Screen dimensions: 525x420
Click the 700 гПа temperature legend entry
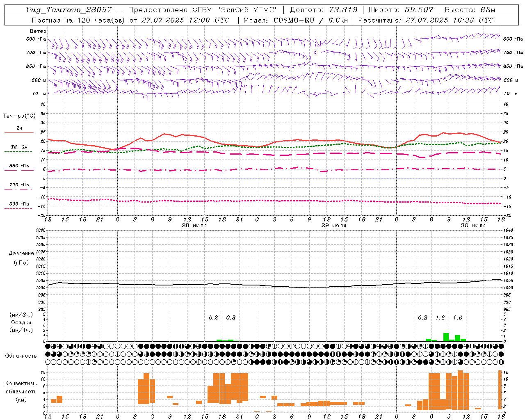point(19,185)
